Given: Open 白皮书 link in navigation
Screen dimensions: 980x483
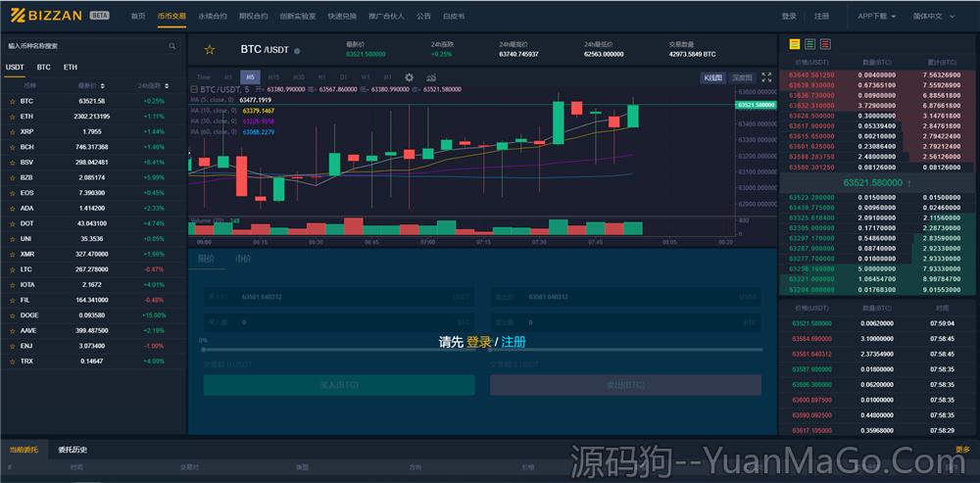Looking at the screenshot, I should pyautogui.click(x=453, y=17).
